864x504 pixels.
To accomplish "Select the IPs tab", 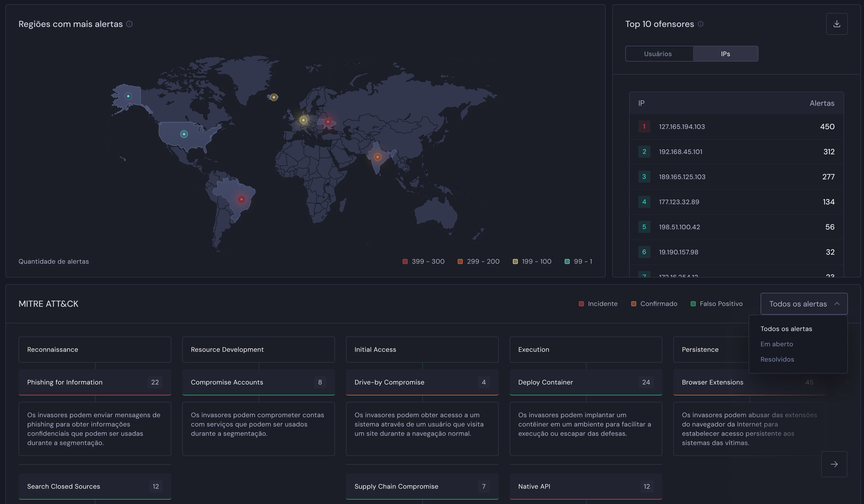I will point(725,54).
